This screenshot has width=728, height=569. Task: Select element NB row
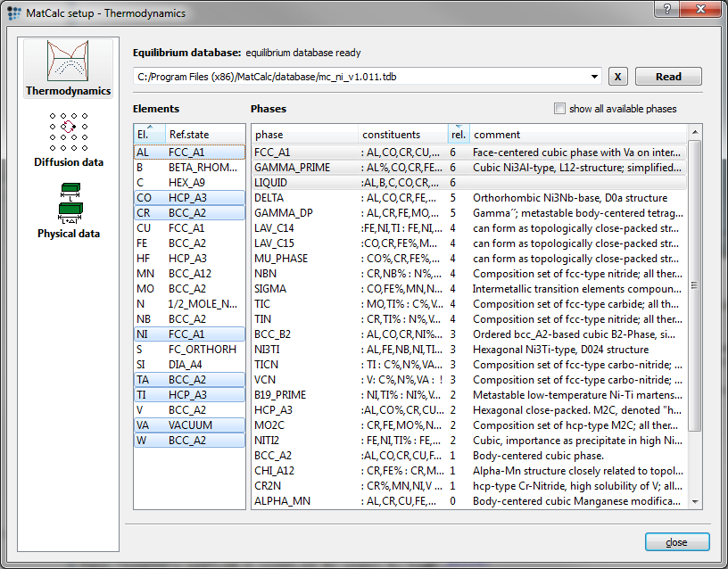click(189, 319)
